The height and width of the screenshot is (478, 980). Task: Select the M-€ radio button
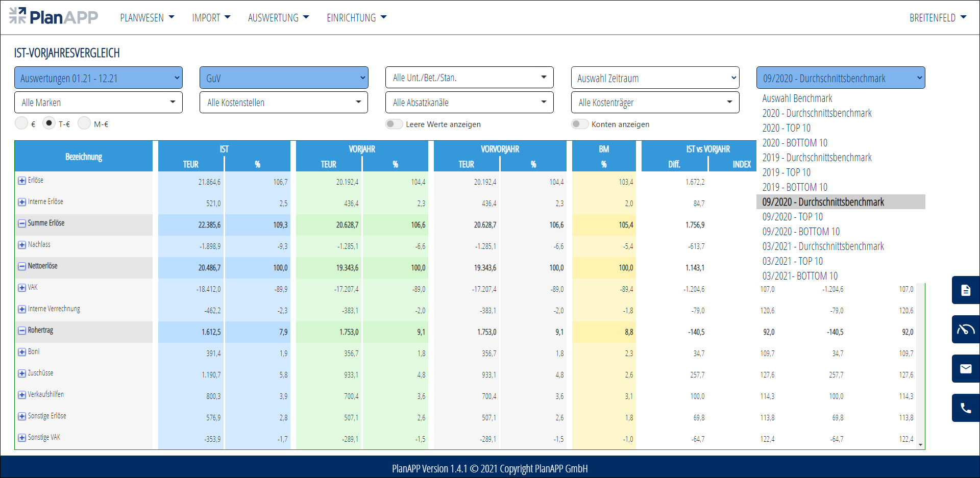(84, 123)
